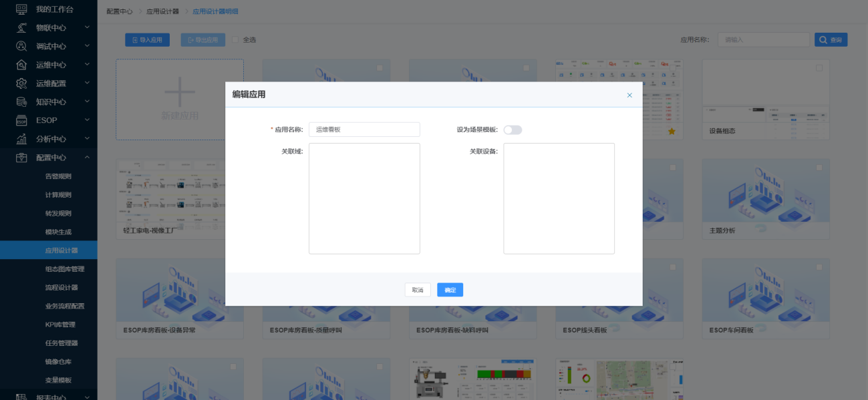This screenshot has height=400, width=868.
Task: Expand the 物联中心 menu chevron
Action: (87, 28)
